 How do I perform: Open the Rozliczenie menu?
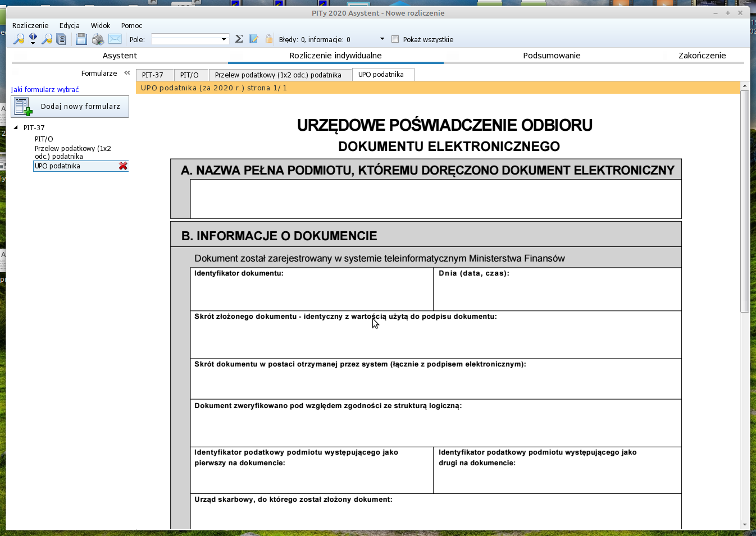click(30, 26)
